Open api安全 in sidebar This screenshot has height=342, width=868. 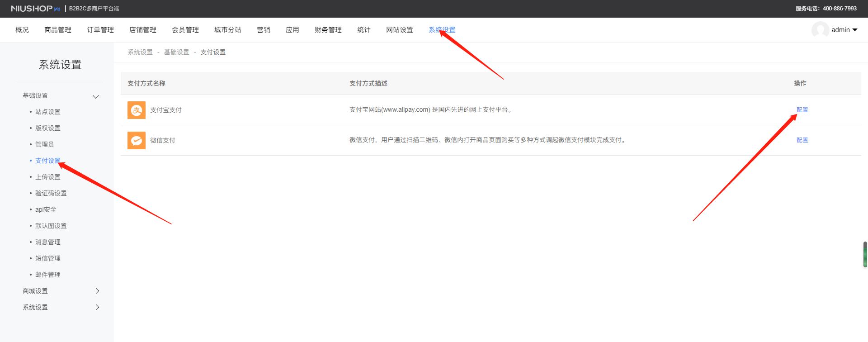(x=46, y=209)
